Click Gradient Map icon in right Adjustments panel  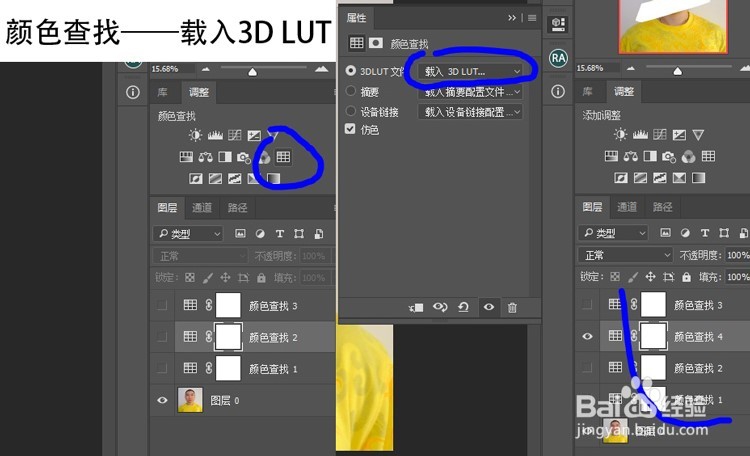point(699,178)
